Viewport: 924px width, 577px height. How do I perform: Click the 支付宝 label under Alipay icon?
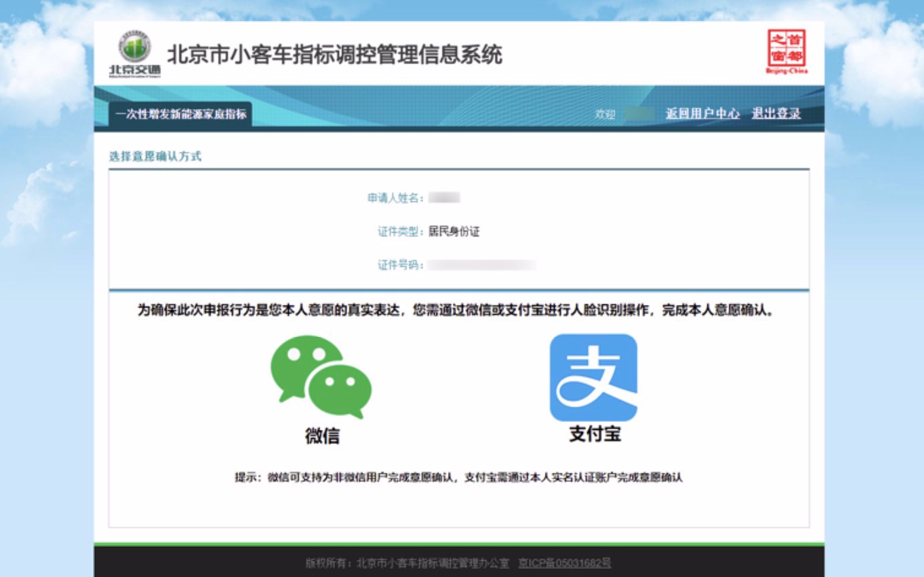pyautogui.click(x=595, y=434)
